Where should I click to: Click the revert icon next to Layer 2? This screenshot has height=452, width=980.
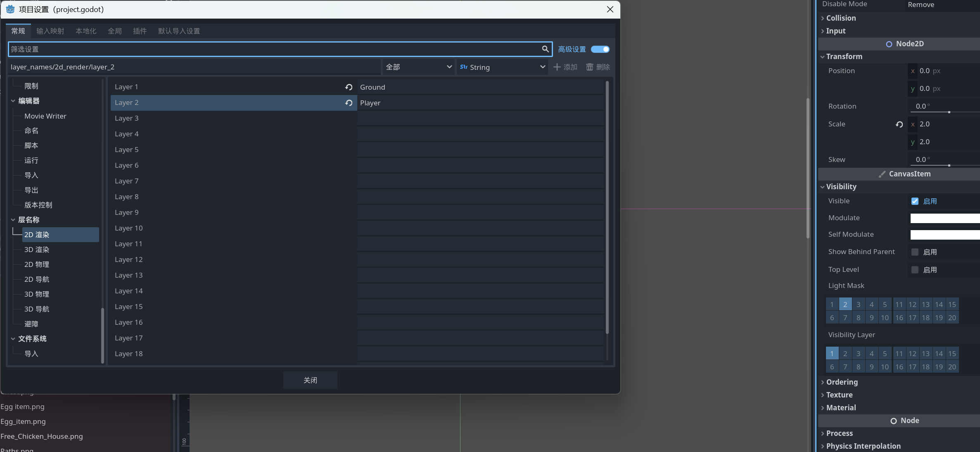349,103
